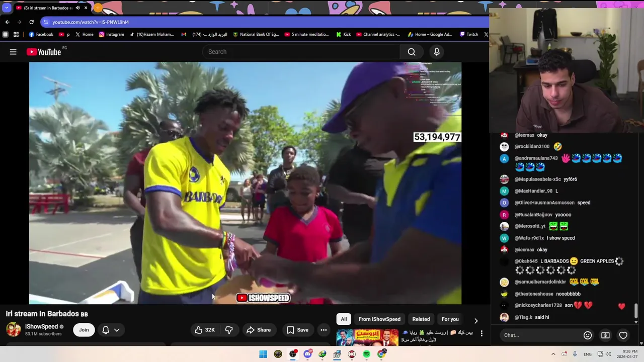Share the video
Image resolution: width=644 pixels, height=362 pixels.
point(259,330)
